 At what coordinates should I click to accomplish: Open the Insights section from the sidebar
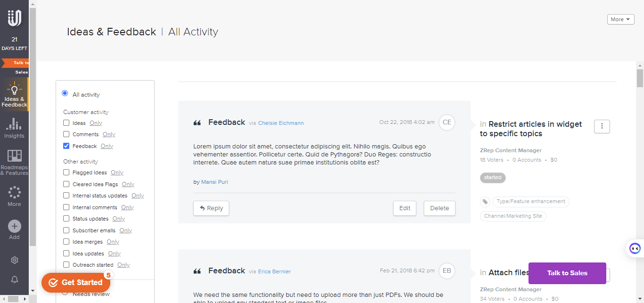point(14,128)
